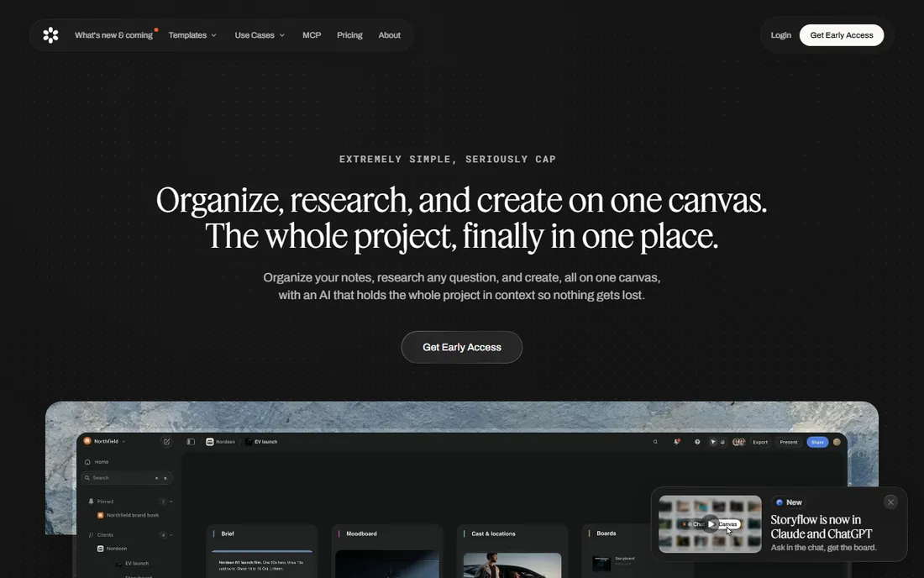Click the search magnifier in app toolbar
Screen dimensions: 924x578
pyautogui.click(x=655, y=442)
